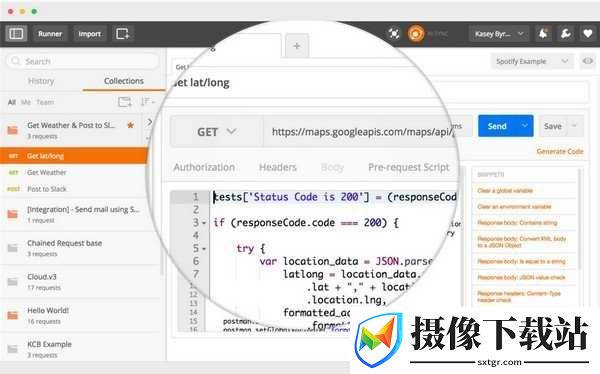Click the Generate Code link

560,152
